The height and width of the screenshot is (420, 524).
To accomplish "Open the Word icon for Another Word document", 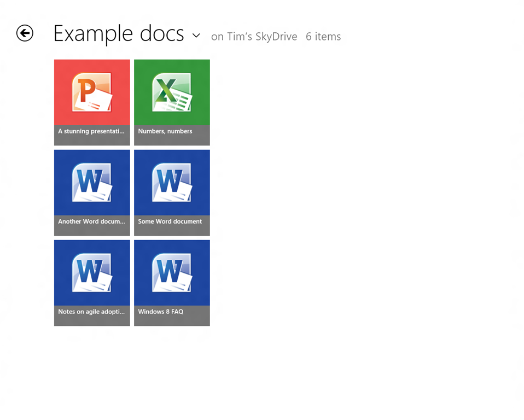I will 92,183.
